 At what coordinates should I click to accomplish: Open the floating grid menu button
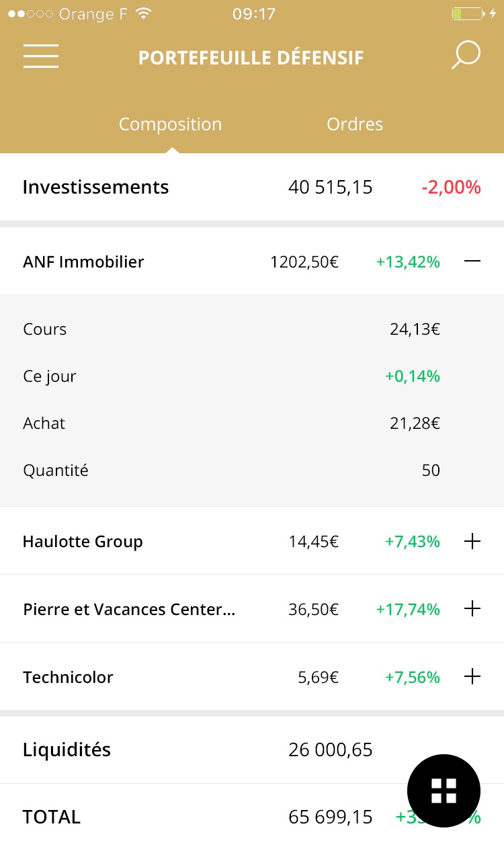[444, 791]
